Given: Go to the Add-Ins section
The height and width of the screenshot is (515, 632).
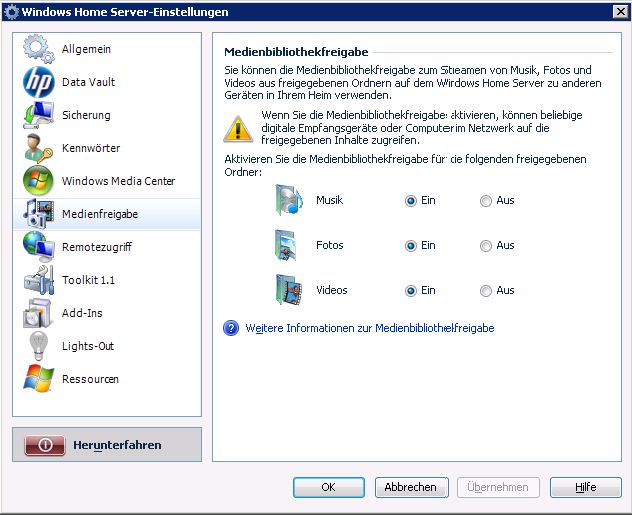Looking at the screenshot, I should 107,313.
